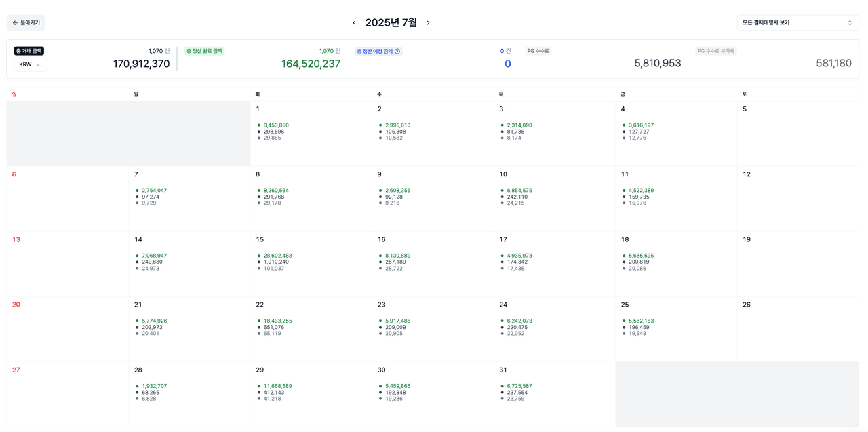The height and width of the screenshot is (432, 868).
Task: Click the 총 정산 완료 금액 label
Action: click(204, 51)
